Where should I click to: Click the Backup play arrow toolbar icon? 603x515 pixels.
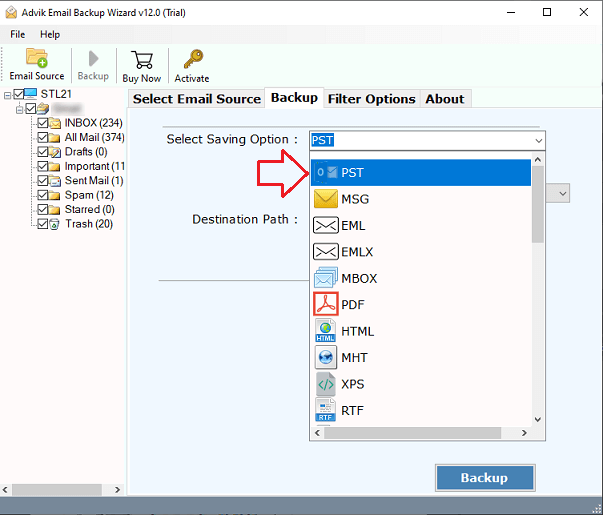point(93,58)
